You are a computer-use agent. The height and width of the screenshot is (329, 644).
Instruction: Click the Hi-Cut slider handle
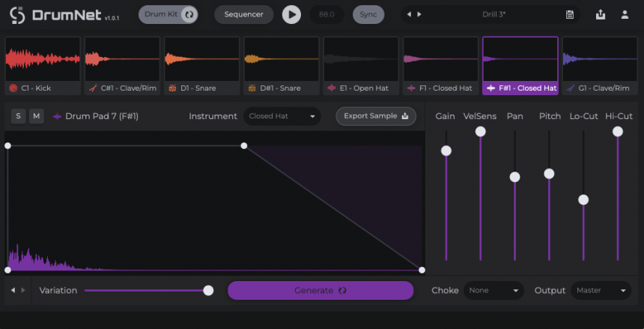point(618,132)
